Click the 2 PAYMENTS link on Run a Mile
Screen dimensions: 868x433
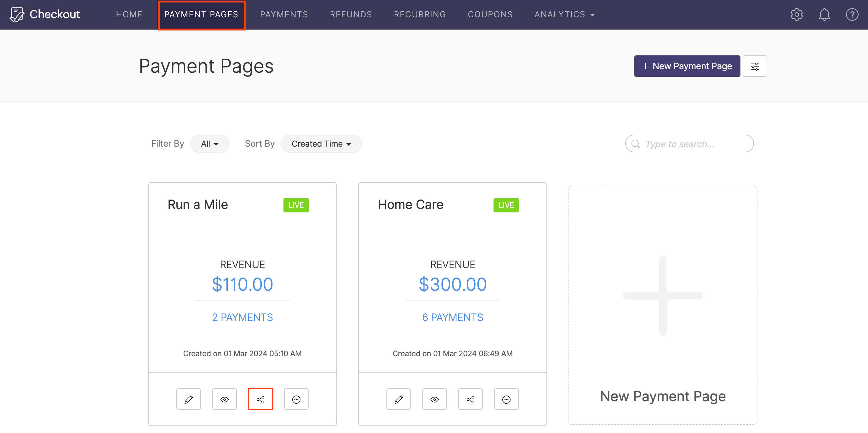point(243,317)
